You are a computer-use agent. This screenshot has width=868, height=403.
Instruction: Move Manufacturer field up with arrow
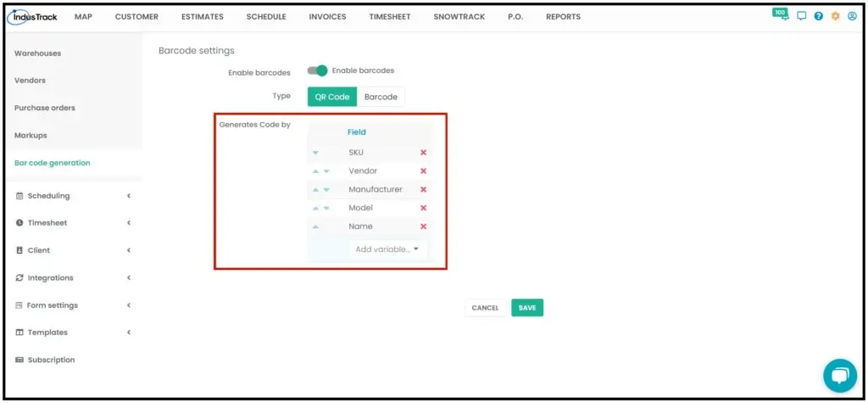coord(315,189)
